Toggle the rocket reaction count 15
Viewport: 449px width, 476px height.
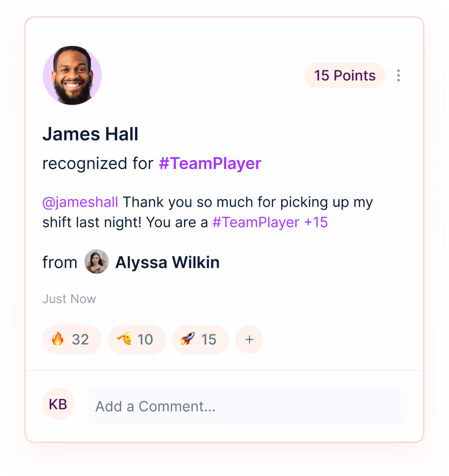(x=209, y=339)
